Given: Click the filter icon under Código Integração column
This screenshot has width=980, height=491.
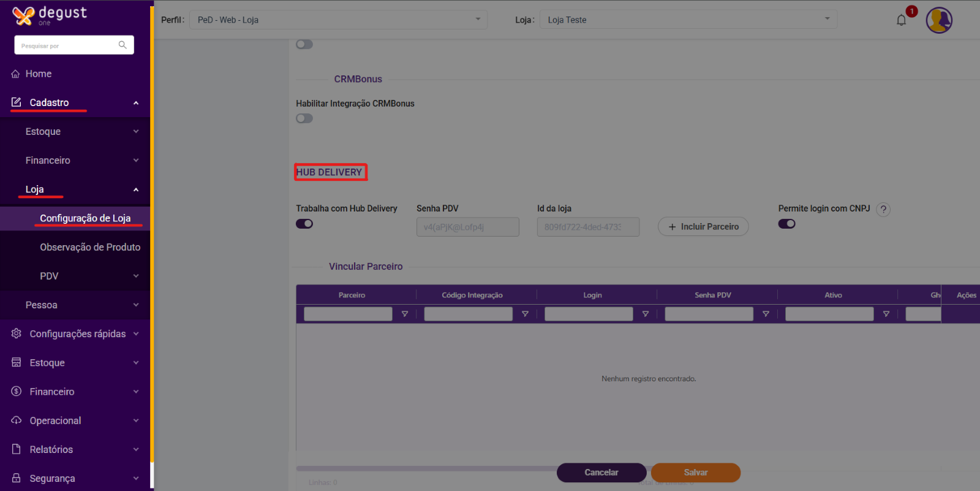Looking at the screenshot, I should [x=525, y=314].
